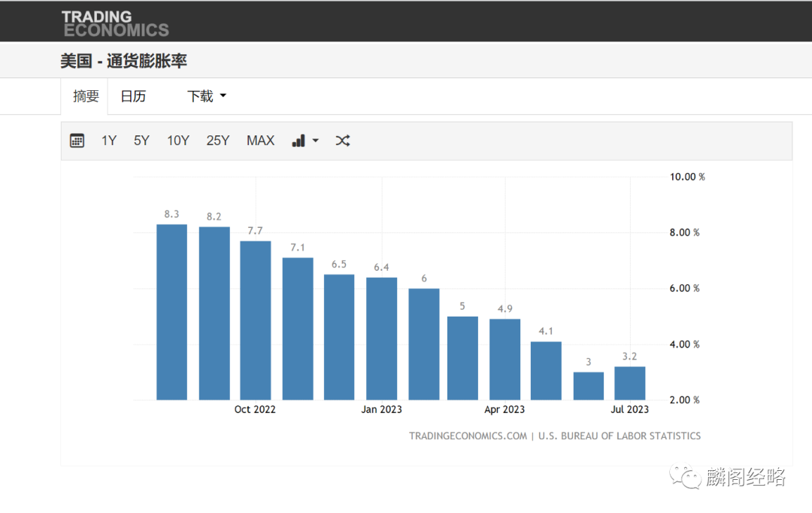Image resolution: width=812 pixels, height=513 pixels.
Task: Click the 4.1 inflation bar
Action: coord(546,371)
